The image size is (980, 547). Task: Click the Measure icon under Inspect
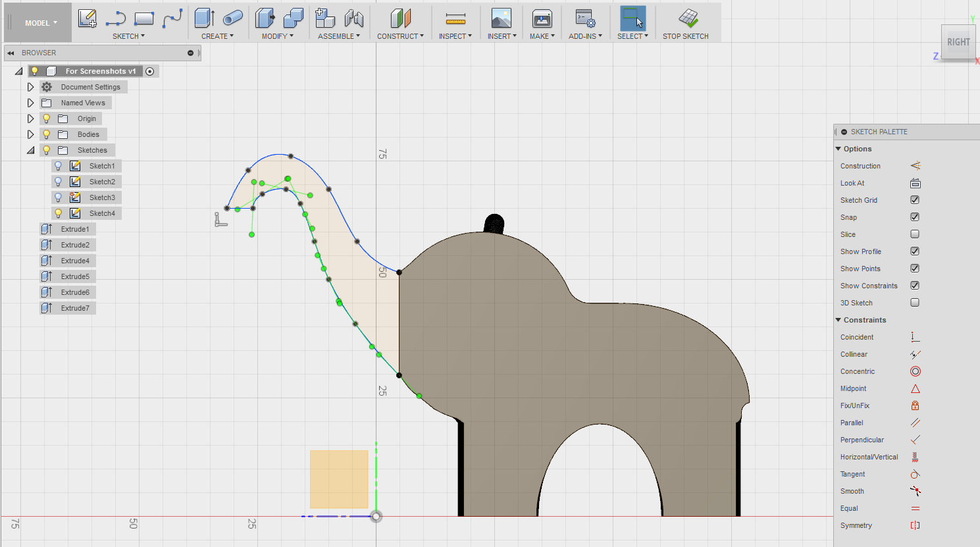(x=455, y=18)
